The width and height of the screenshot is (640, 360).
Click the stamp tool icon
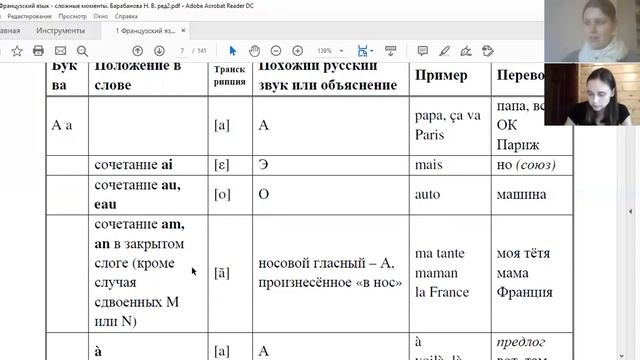pyautogui.click(x=488, y=51)
